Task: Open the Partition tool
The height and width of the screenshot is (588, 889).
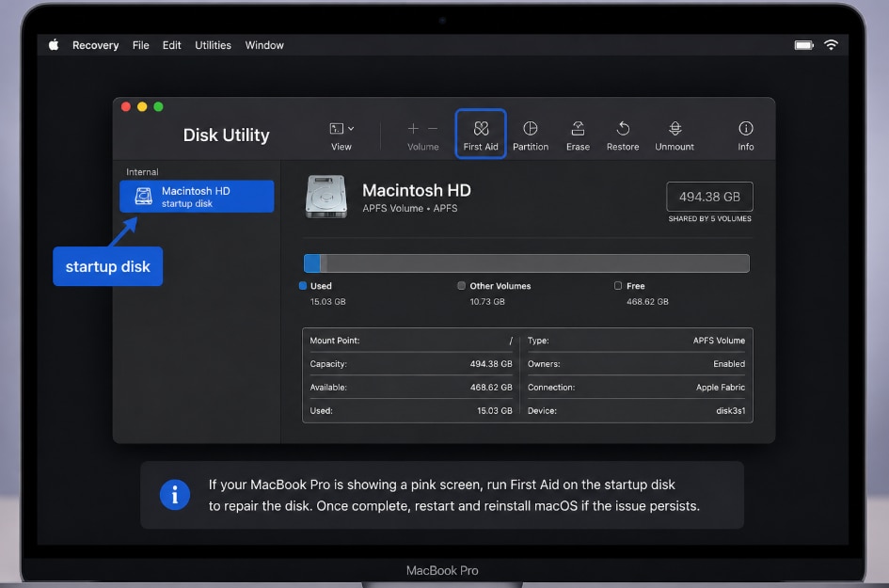Action: pos(531,136)
